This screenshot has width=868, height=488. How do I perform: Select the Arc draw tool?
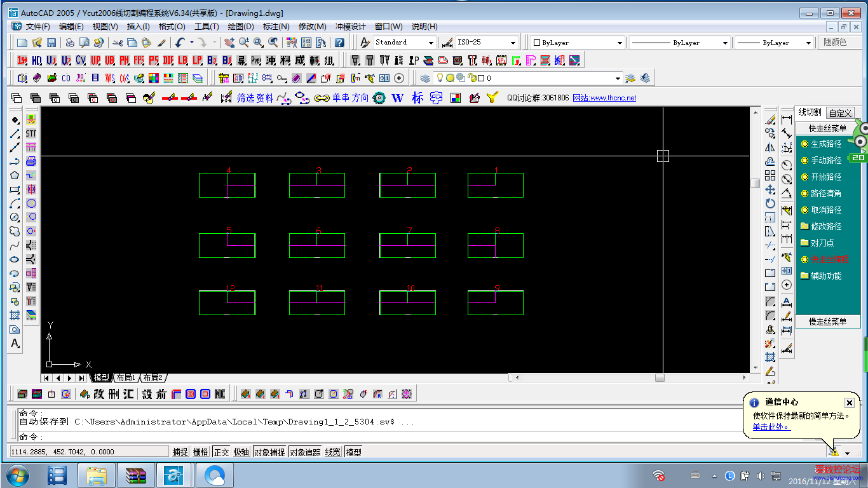coord(15,203)
